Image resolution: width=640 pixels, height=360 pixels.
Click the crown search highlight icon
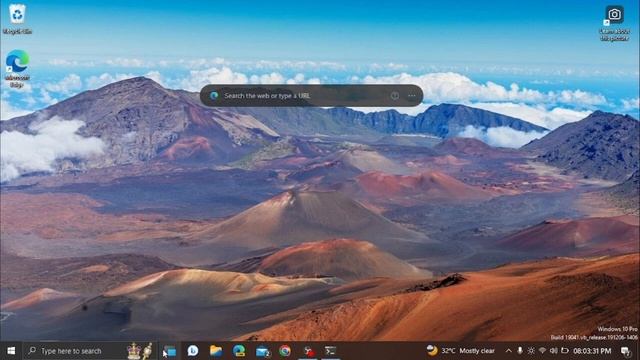click(139, 351)
